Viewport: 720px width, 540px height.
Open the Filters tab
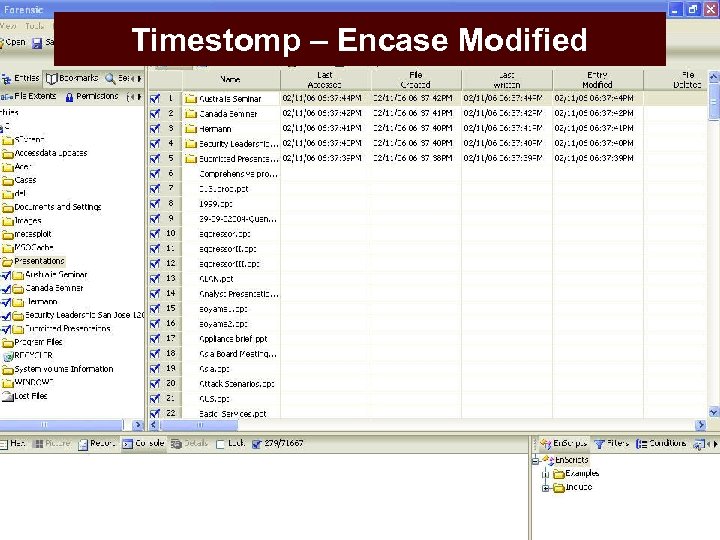click(612, 444)
